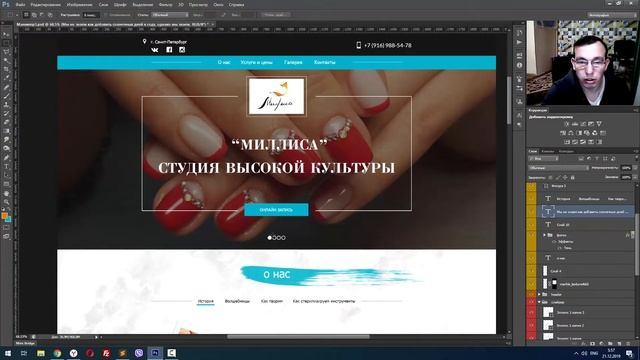Toggle Quick Mask mode in toolbar
This screenshot has width=640, height=360.
6,228
